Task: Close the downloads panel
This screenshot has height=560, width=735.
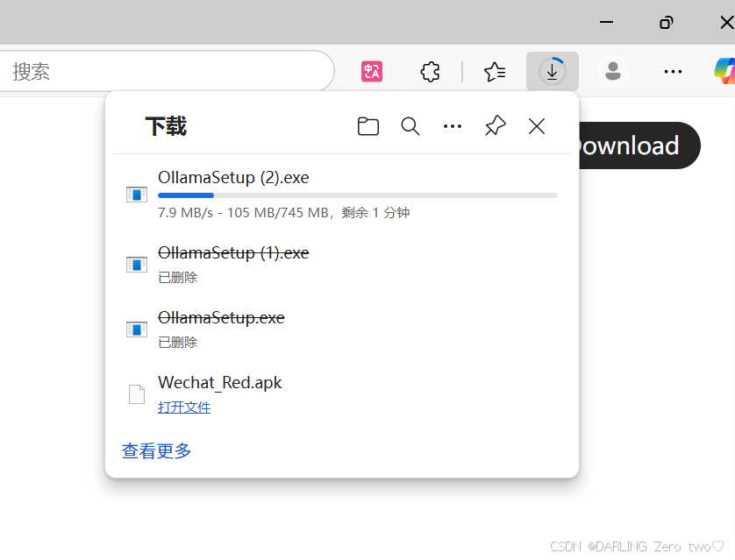Action: 537,126
